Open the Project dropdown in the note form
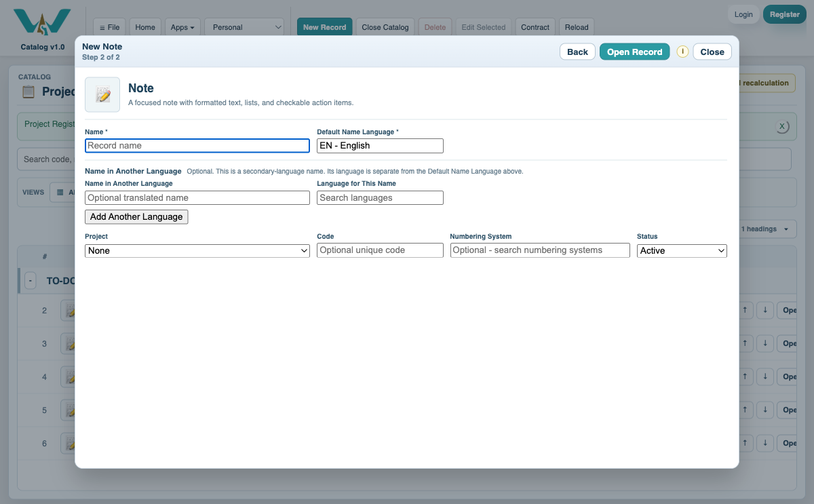 (197, 250)
